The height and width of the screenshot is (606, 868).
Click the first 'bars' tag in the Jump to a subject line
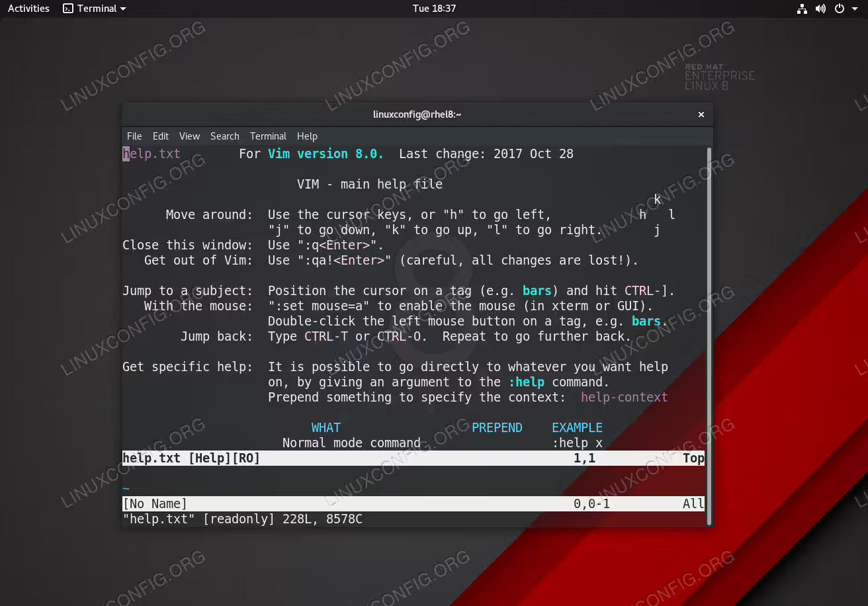tap(537, 290)
